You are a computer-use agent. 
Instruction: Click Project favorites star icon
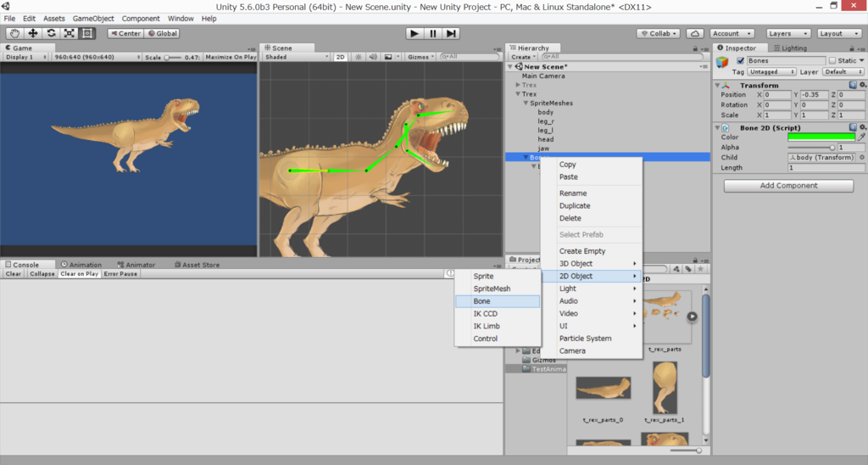tap(700, 269)
